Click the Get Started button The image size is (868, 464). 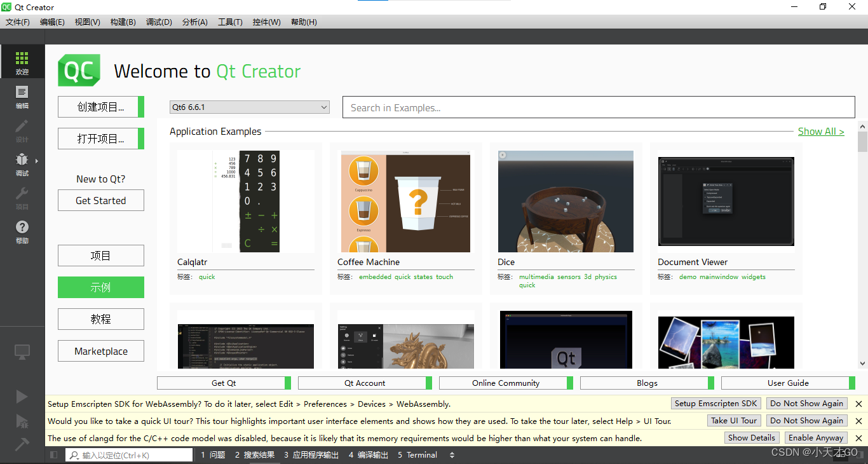point(101,200)
